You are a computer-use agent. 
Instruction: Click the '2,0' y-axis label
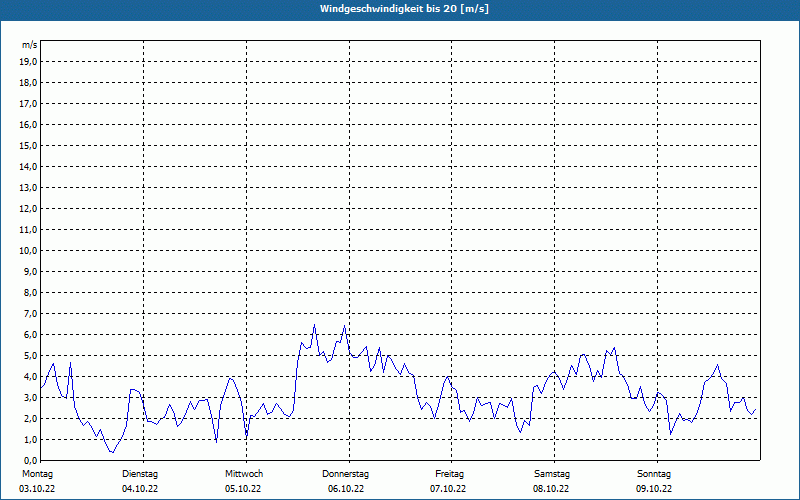(x=30, y=419)
